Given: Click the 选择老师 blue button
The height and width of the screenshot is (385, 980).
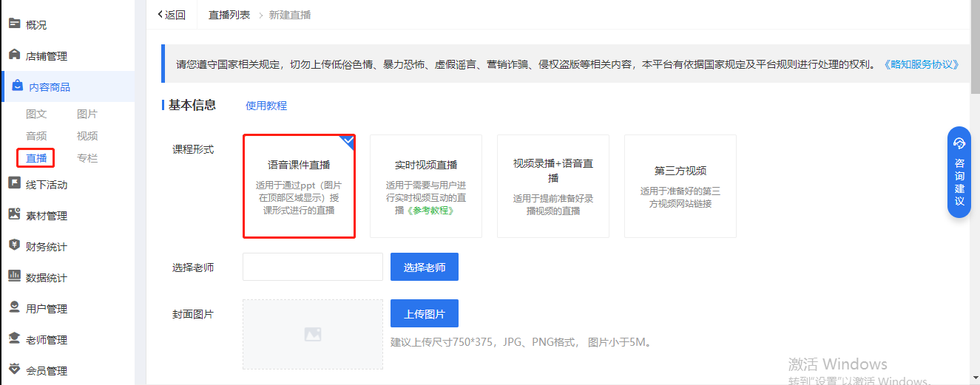Looking at the screenshot, I should (425, 267).
